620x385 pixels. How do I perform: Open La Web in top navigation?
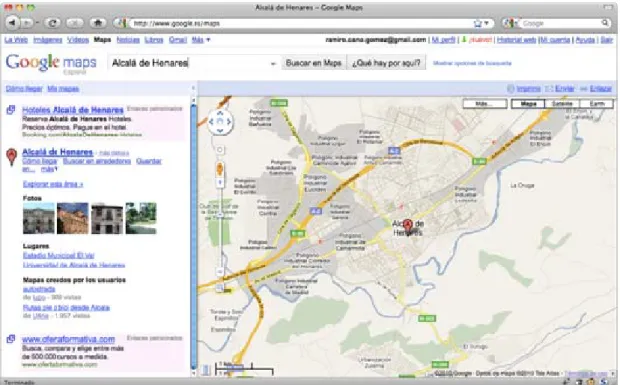[x=16, y=40]
